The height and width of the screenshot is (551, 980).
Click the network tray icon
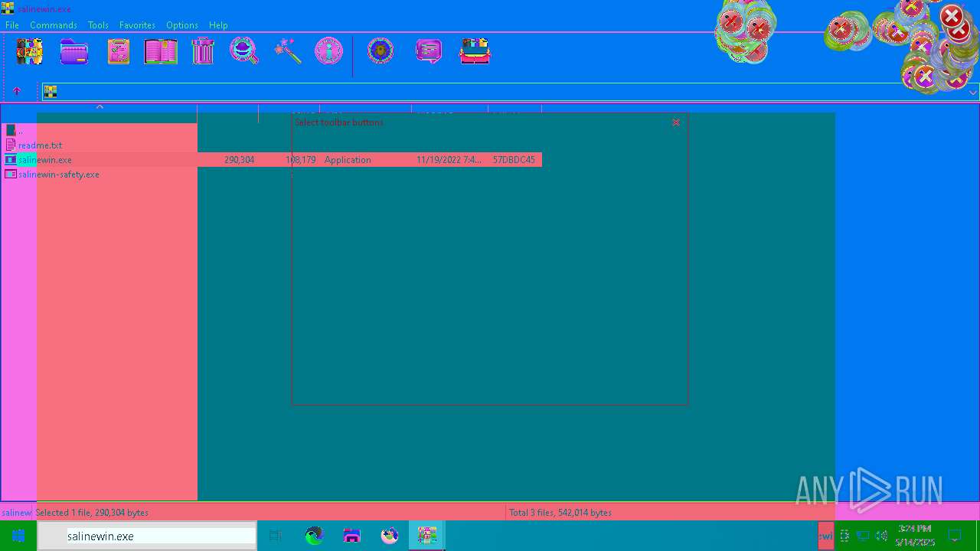[x=863, y=536]
